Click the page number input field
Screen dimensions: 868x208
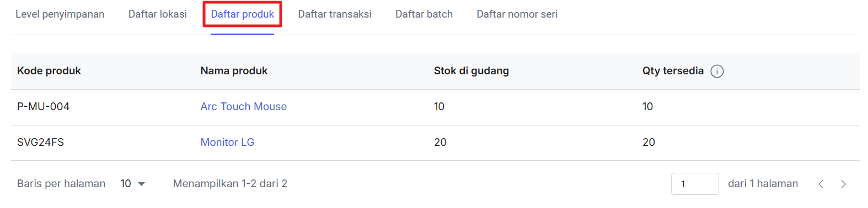695,184
